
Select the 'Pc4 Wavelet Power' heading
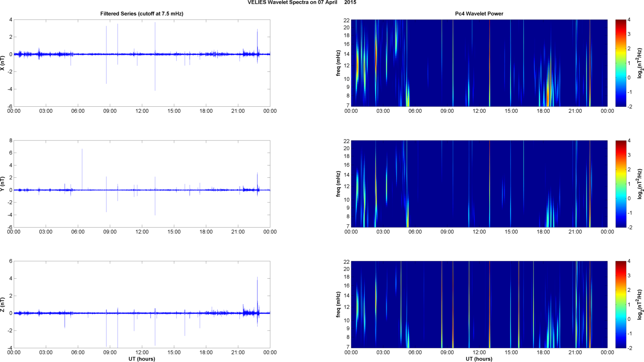coord(479,14)
